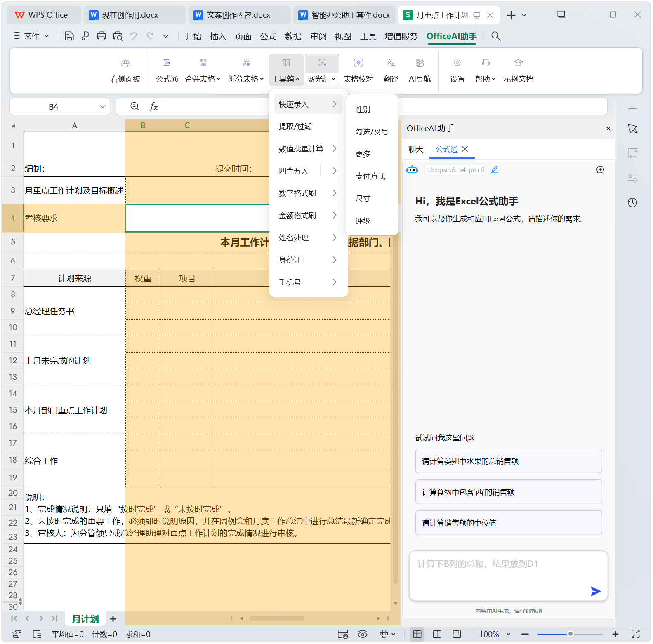
Task: Click zoom out minus button
Action: 525,634
